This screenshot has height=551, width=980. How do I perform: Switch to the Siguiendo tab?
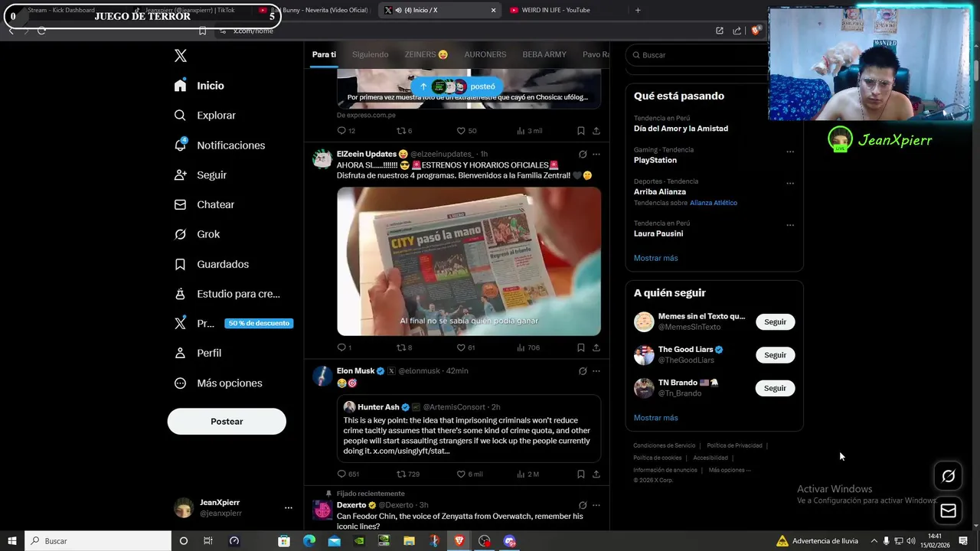(370, 54)
